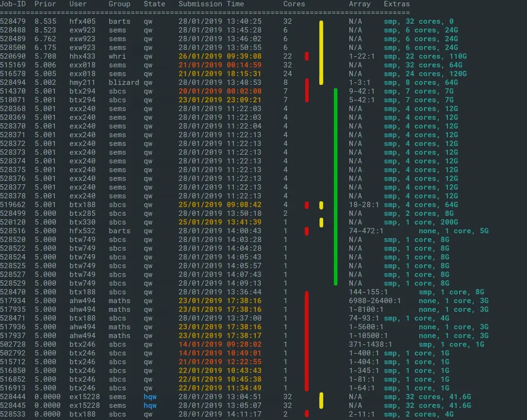The image size is (527, 420).
Task: Select array range 1-5600:1
Action: [366, 327]
